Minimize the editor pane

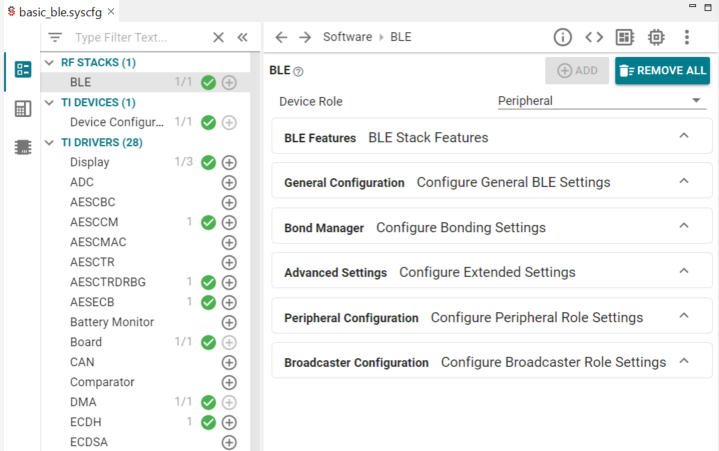click(x=692, y=6)
